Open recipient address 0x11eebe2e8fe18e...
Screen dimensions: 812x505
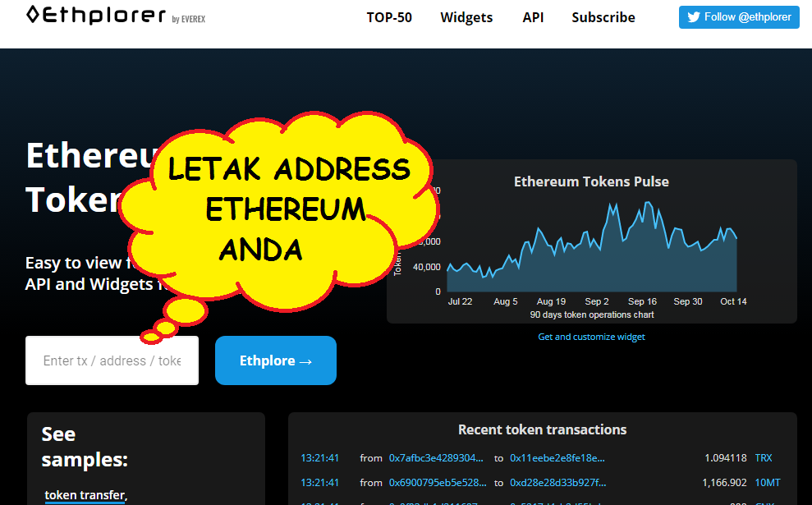(x=557, y=458)
